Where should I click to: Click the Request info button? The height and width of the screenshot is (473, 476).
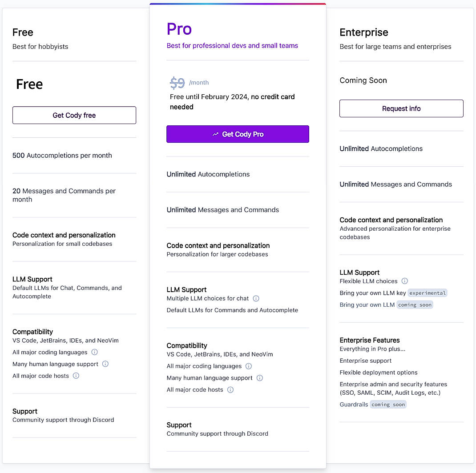click(x=401, y=108)
